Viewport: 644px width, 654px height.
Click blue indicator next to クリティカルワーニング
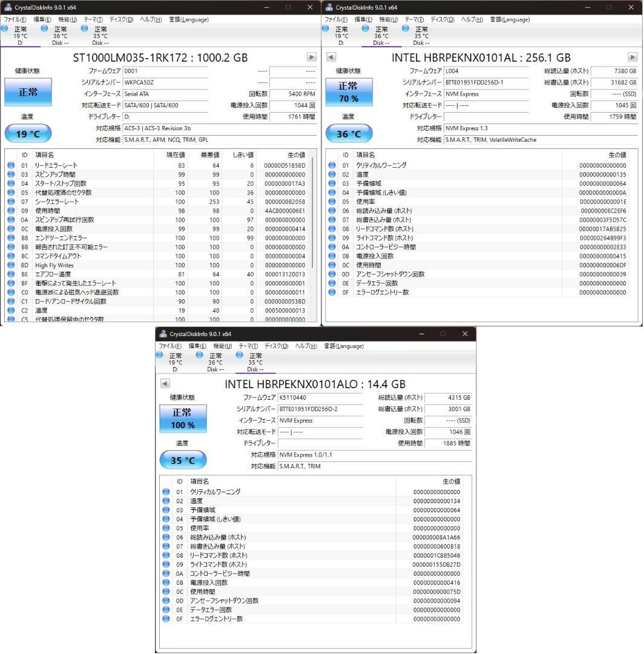tap(331, 165)
